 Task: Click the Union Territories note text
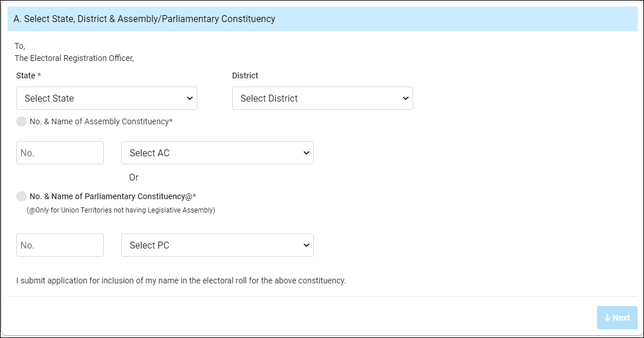[x=121, y=210]
